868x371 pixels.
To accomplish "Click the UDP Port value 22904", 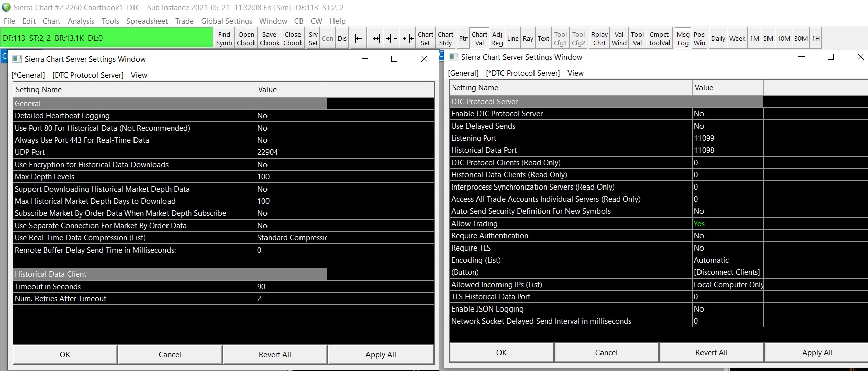I will click(x=291, y=152).
